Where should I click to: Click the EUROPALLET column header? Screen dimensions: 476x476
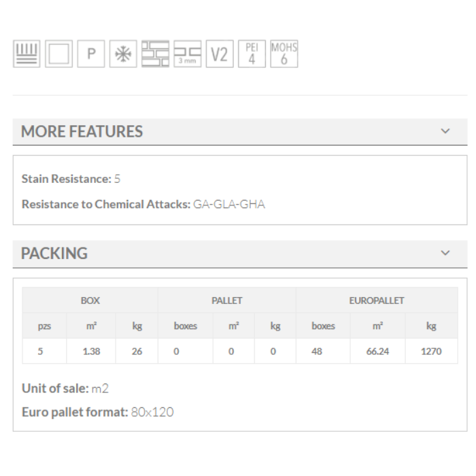click(377, 301)
